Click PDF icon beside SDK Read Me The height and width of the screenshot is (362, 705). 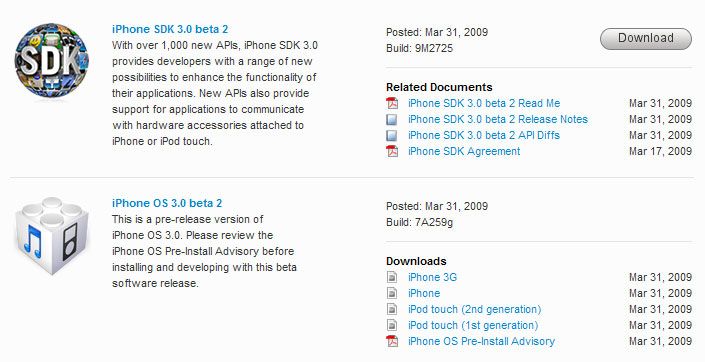tap(392, 103)
